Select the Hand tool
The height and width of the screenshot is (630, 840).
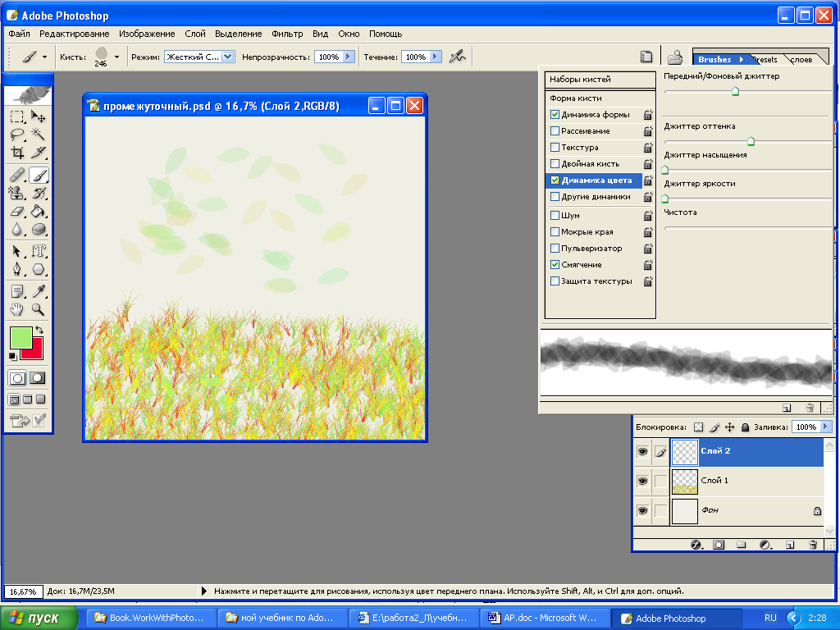[17, 309]
